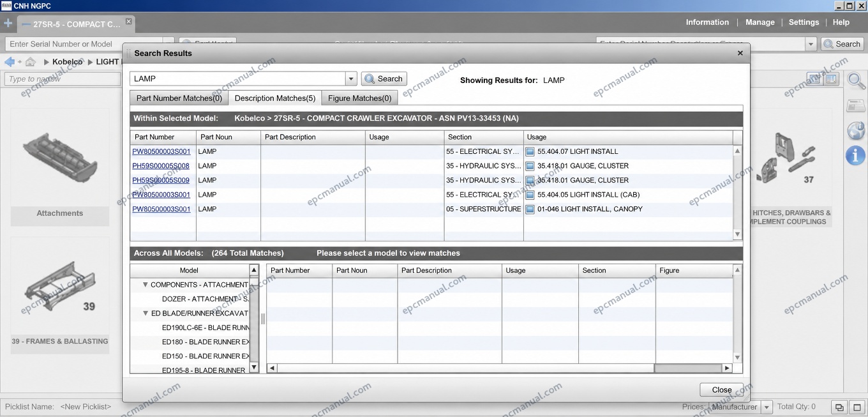The height and width of the screenshot is (417, 868).
Task: Sort by Part Number column in top table
Action: tap(163, 137)
